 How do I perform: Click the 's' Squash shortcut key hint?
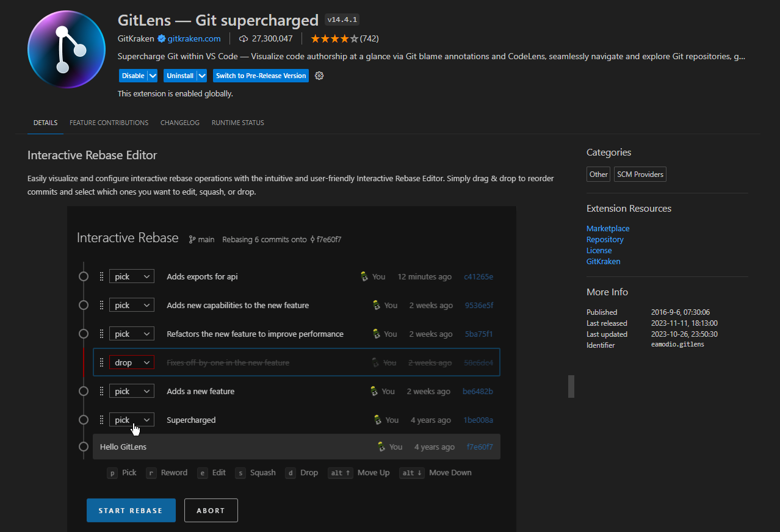click(240, 473)
